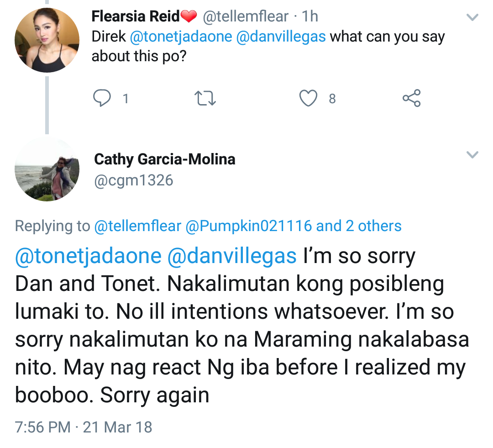Click @tonetjadaone in Cathy's reply text
This screenshot has height=448, width=493.
[88, 256]
